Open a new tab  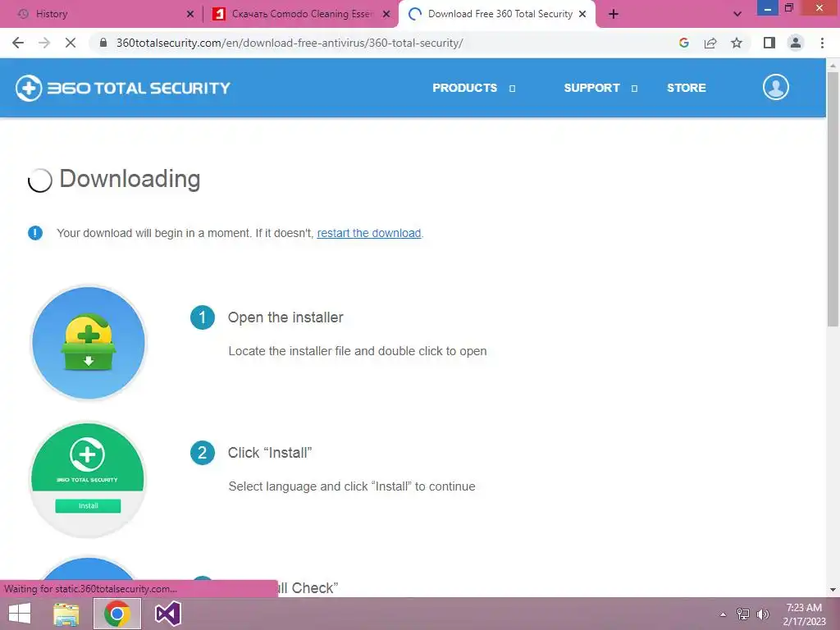[x=614, y=14]
